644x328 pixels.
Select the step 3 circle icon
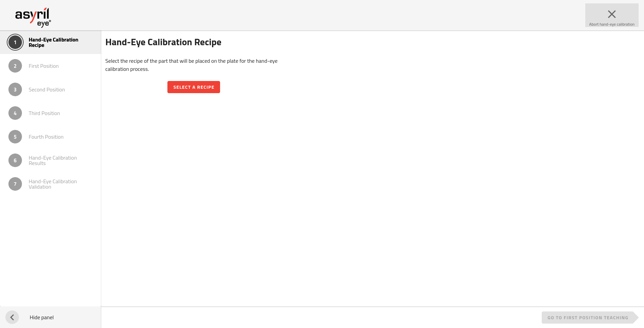(x=15, y=90)
